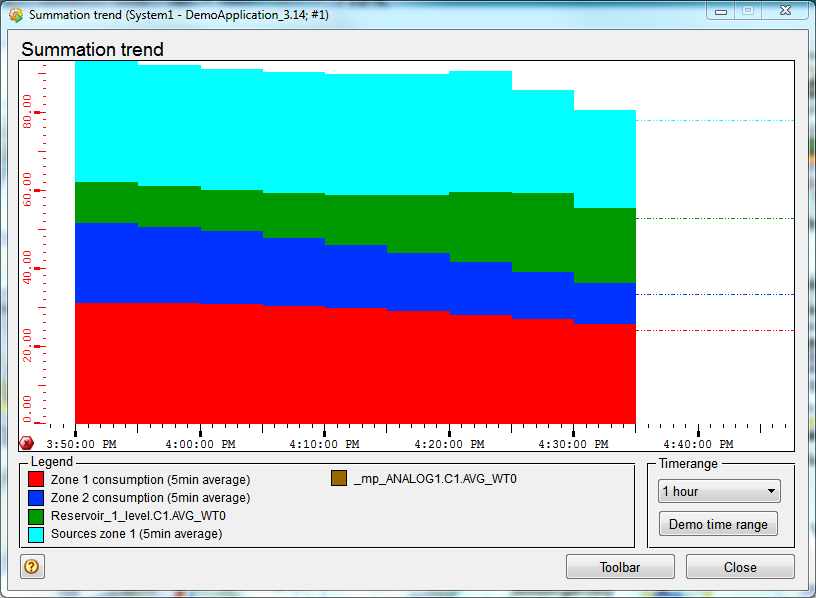The image size is (816, 598).
Task: Click the 60.00 value axis label
Action: pyautogui.click(x=27, y=190)
